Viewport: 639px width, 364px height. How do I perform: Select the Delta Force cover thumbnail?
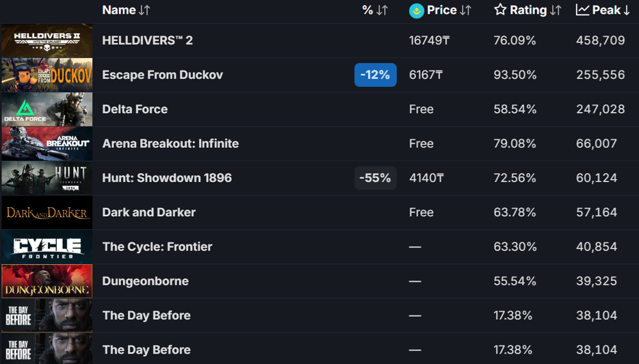47,109
